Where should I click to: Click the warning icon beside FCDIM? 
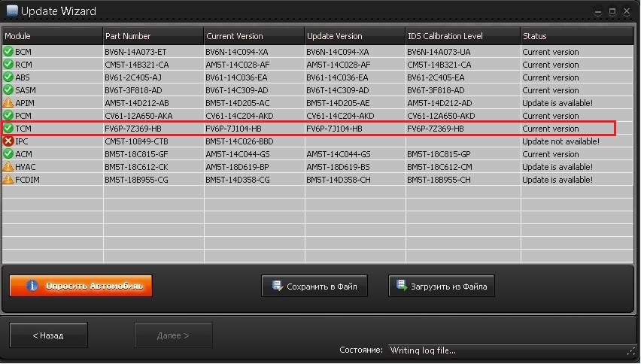pos(8,179)
